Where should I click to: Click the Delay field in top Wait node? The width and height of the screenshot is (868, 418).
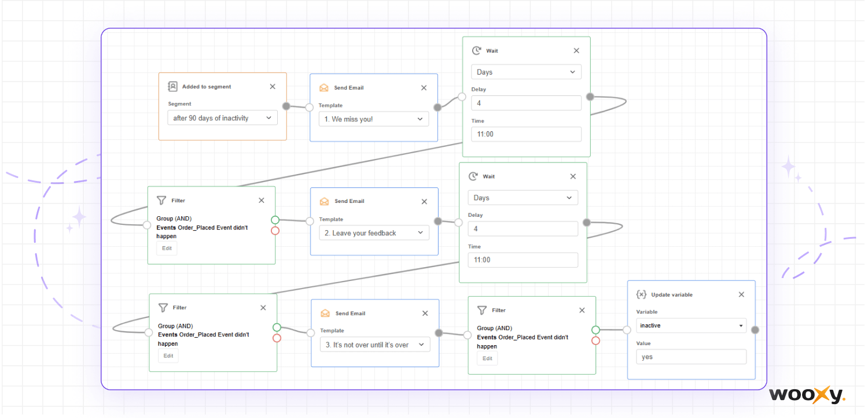(x=526, y=103)
